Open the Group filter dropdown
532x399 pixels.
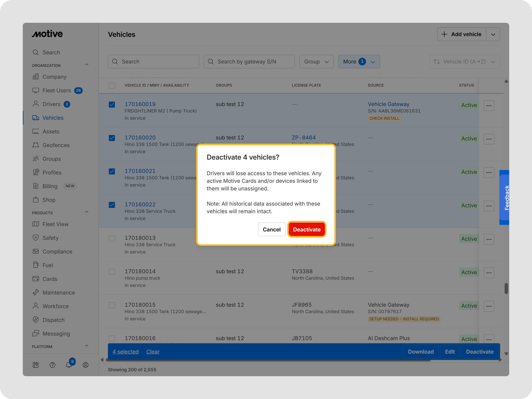pos(316,62)
